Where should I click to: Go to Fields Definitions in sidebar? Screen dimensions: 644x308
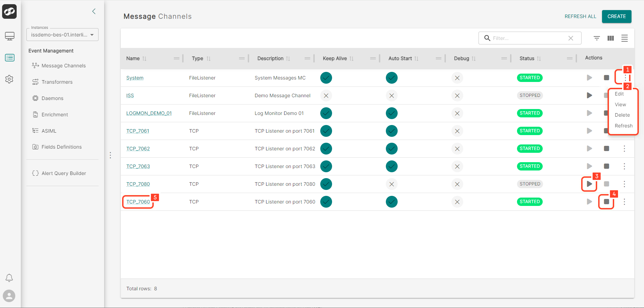(x=62, y=147)
